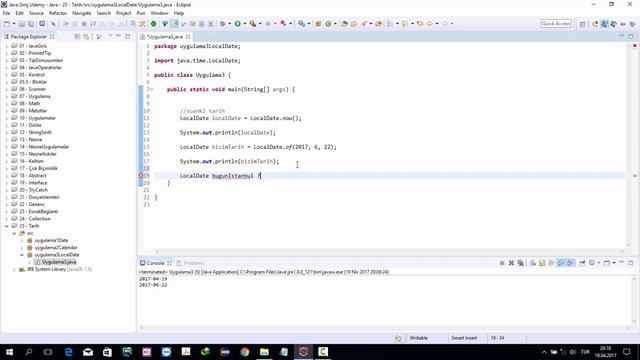This screenshot has height=360, width=640.
Task: Collapse the main method fold marker on line 7
Action: click(x=151, y=89)
